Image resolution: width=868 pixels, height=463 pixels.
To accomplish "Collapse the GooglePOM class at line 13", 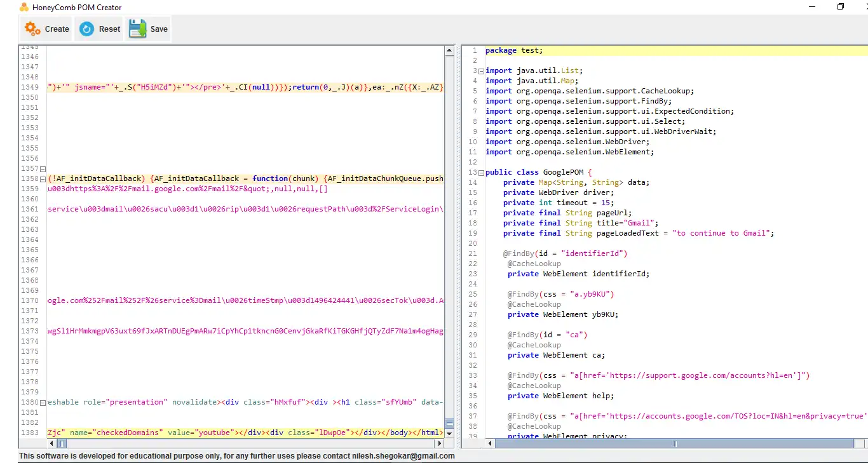I will [481, 173].
